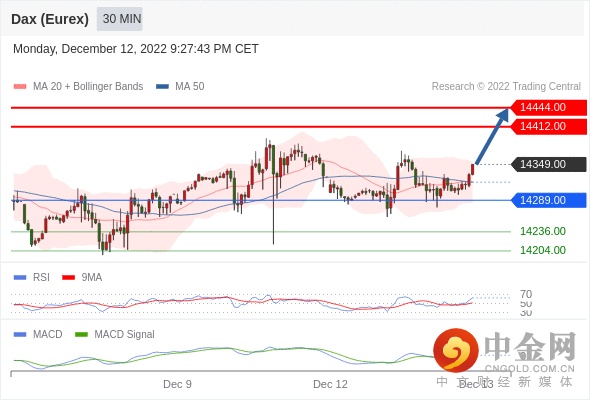The height and width of the screenshot is (400, 590).
Task: Click the RSI 70 level label
Action: click(526, 294)
